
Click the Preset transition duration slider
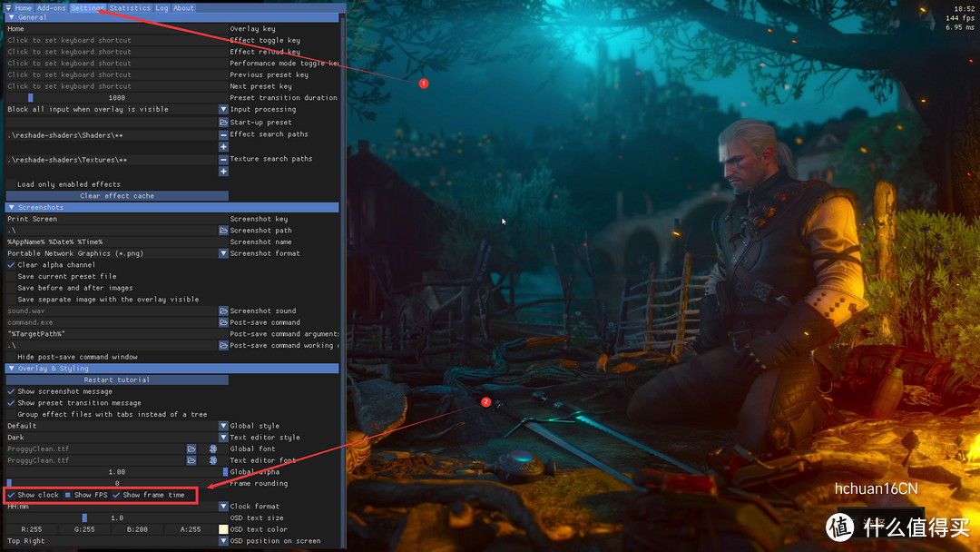[x=117, y=98]
